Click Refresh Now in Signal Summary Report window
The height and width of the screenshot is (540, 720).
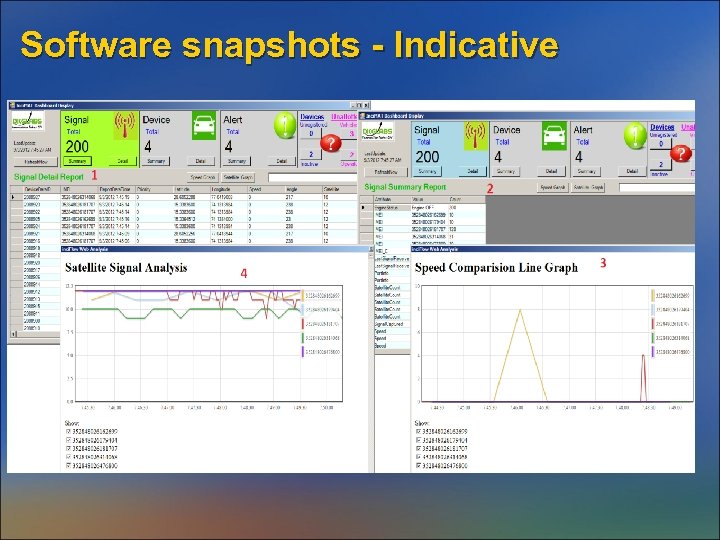[386, 172]
